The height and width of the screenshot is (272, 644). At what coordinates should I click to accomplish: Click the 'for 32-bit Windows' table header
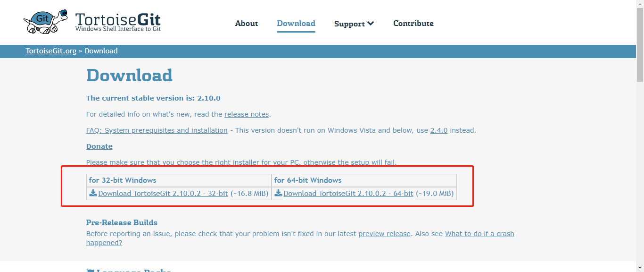(123, 180)
